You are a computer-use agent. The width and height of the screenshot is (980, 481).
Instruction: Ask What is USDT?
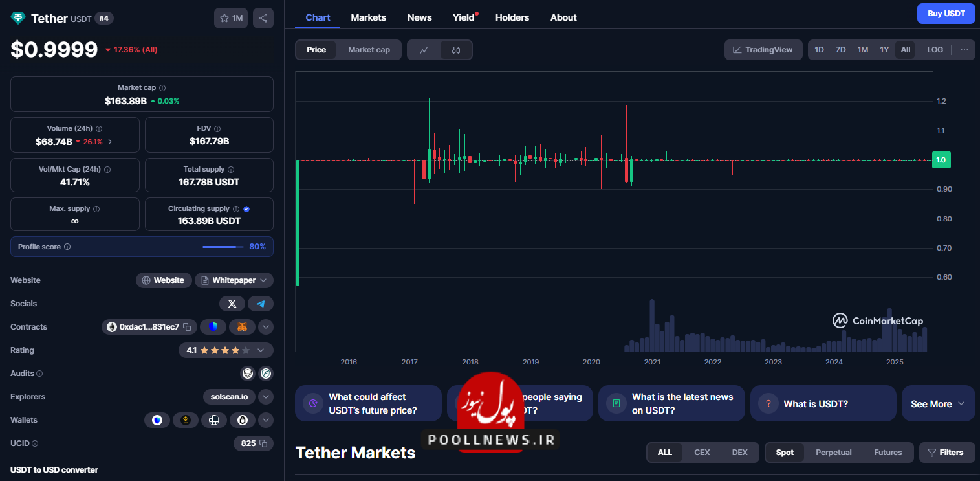point(823,404)
